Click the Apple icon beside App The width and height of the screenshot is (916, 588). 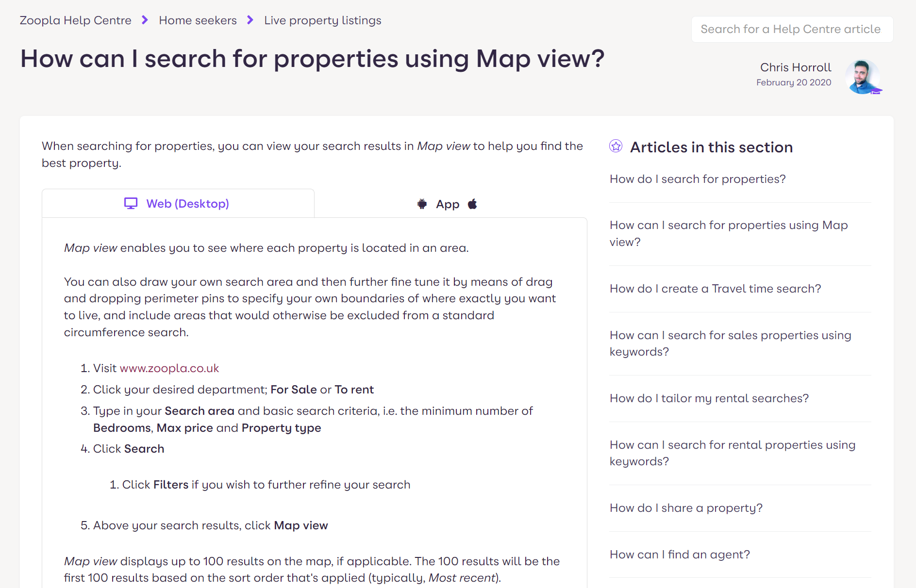[472, 204]
